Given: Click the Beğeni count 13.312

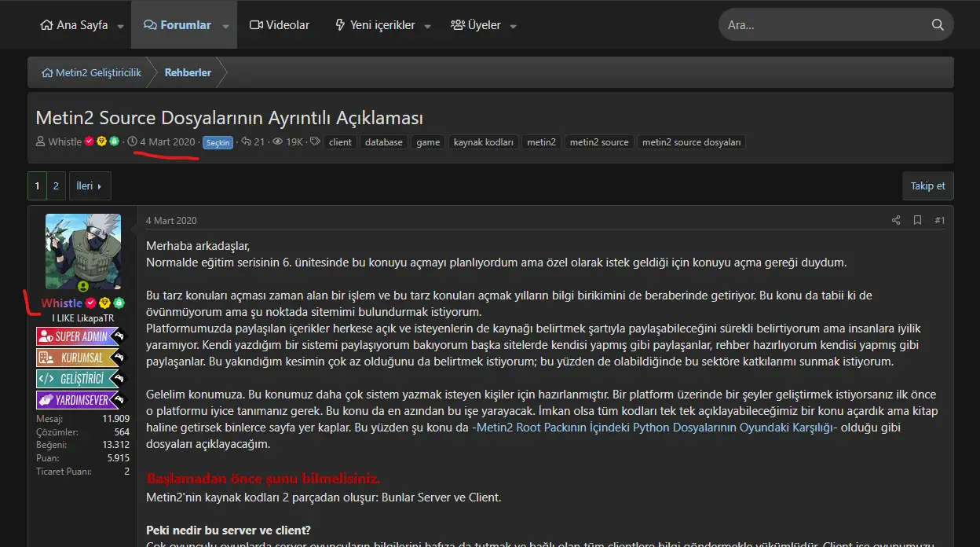Looking at the screenshot, I should [116, 445].
